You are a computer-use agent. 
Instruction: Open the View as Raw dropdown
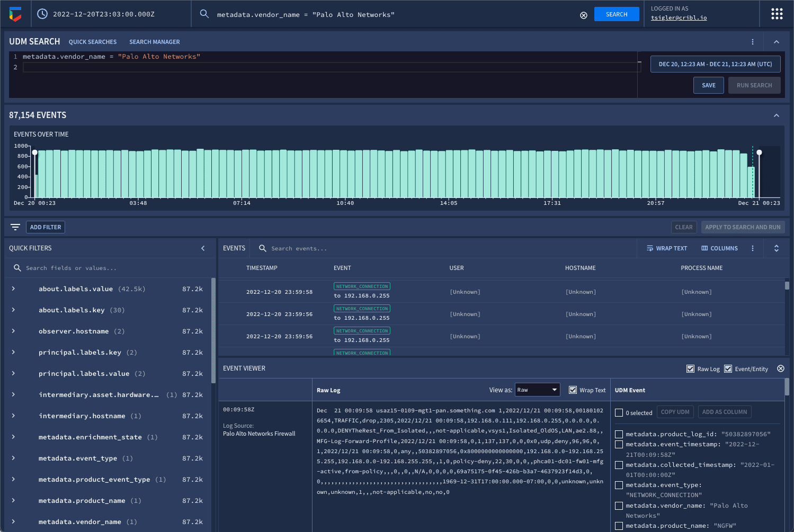click(x=537, y=390)
